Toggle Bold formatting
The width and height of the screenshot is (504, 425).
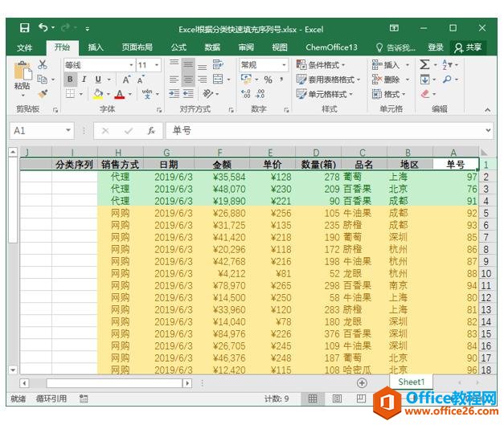pos(71,80)
